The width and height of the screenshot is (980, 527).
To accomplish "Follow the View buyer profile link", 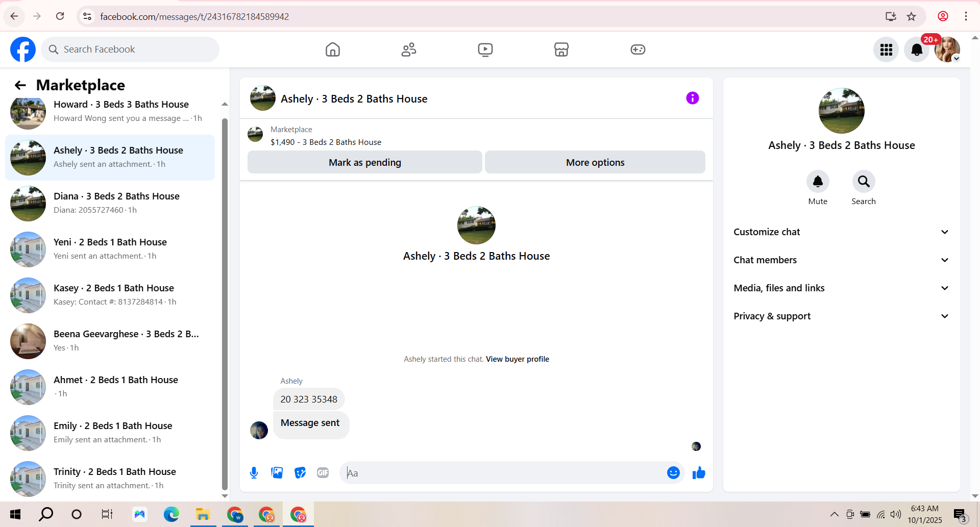I will click(518, 359).
